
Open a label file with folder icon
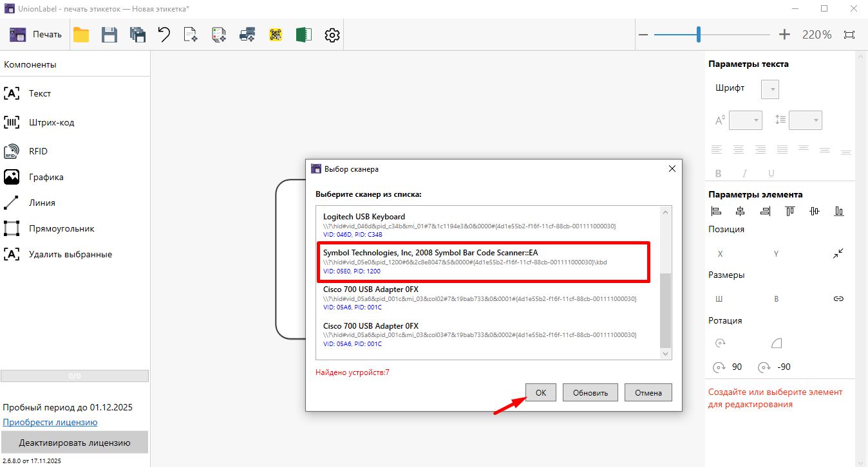click(x=81, y=35)
